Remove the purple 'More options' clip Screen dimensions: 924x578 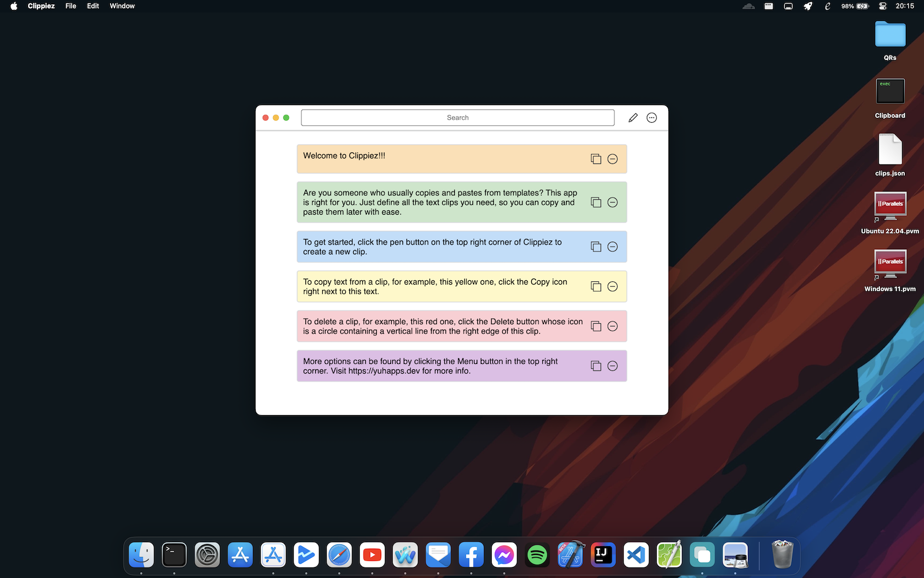(x=612, y=366)
